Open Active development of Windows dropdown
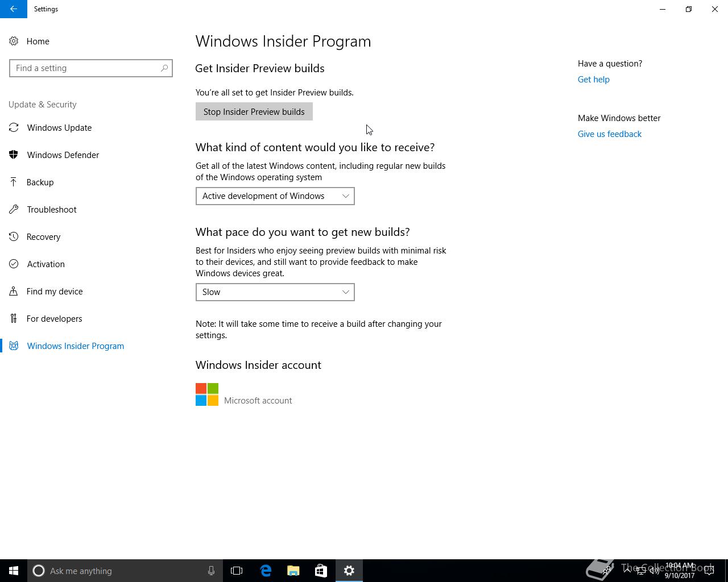Screen dimensions: 728x582 pyautogui.click(x=275, y=196)
